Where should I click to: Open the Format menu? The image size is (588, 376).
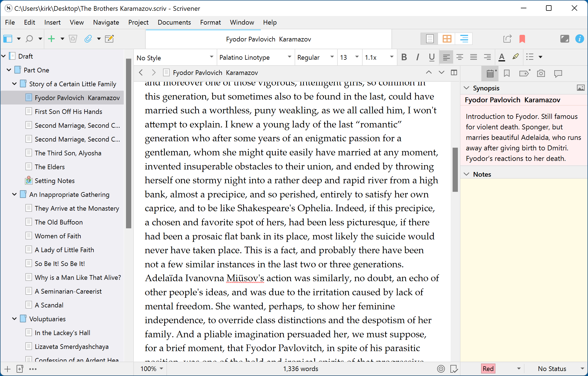(210, 22)
